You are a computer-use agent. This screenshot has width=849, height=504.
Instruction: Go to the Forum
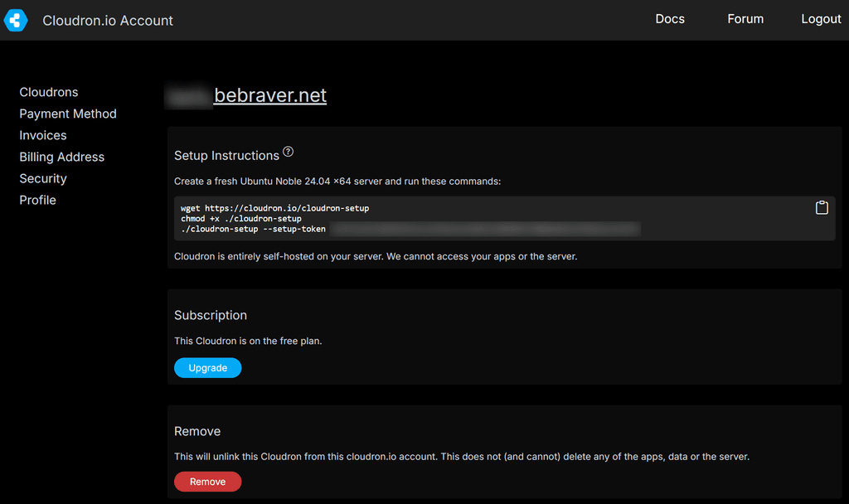745,19
